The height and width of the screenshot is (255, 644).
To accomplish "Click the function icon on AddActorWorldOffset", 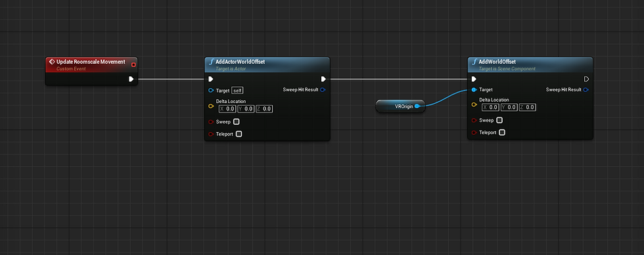I will [212, 62].
